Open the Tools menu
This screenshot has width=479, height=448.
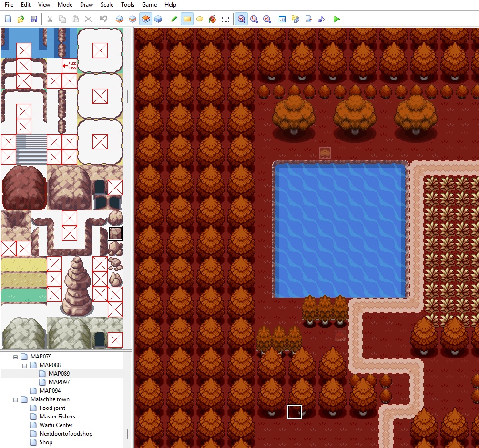pos(128,5)
